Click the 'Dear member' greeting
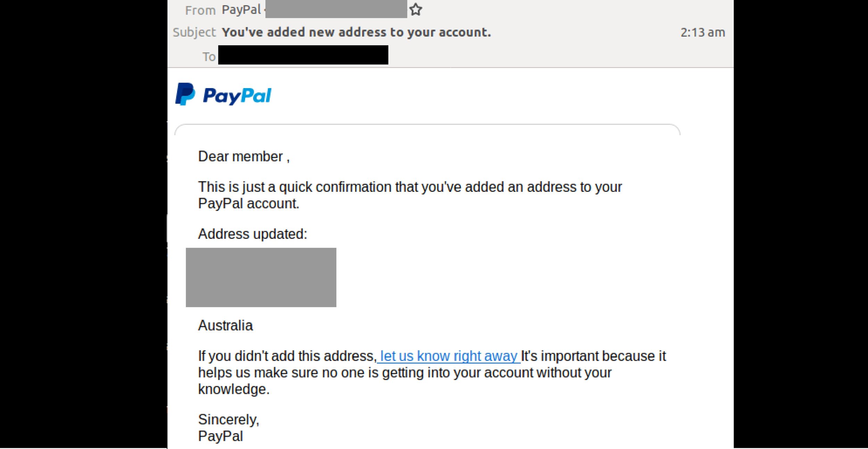 point(244,156)
